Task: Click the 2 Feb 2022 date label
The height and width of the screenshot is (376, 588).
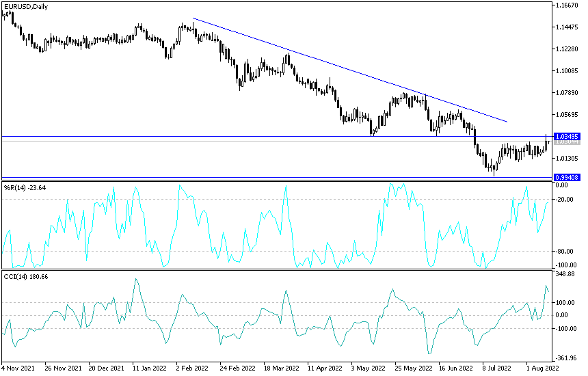Action: [x=192, y=368]
